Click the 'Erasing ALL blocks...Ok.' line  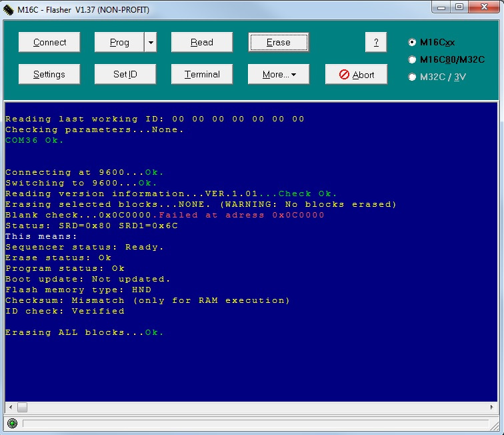coord(85,332)
